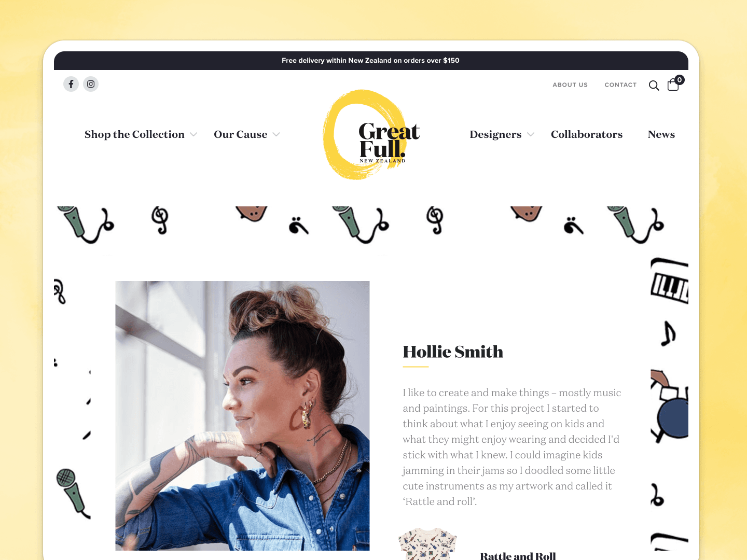Open the Facebook social icon

coord(71,84)
